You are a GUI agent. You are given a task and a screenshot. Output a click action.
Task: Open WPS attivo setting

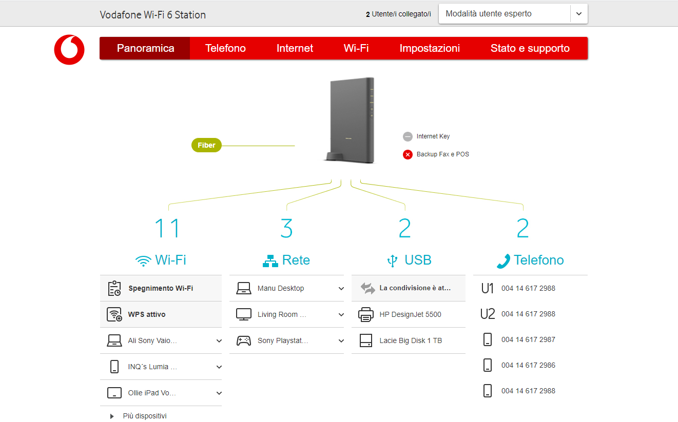coord(161,314)
